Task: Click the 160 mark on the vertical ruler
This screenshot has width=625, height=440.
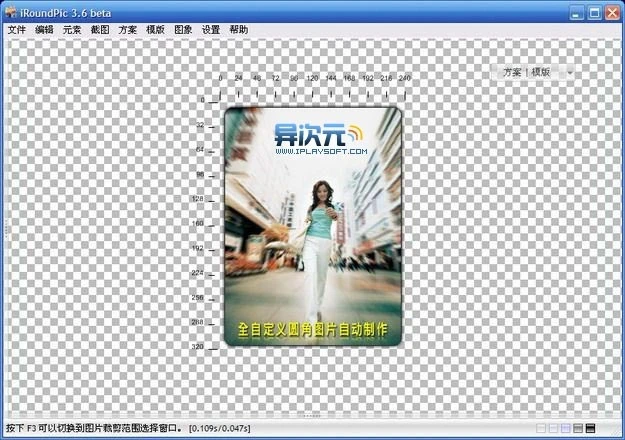Action: (198, 224)
